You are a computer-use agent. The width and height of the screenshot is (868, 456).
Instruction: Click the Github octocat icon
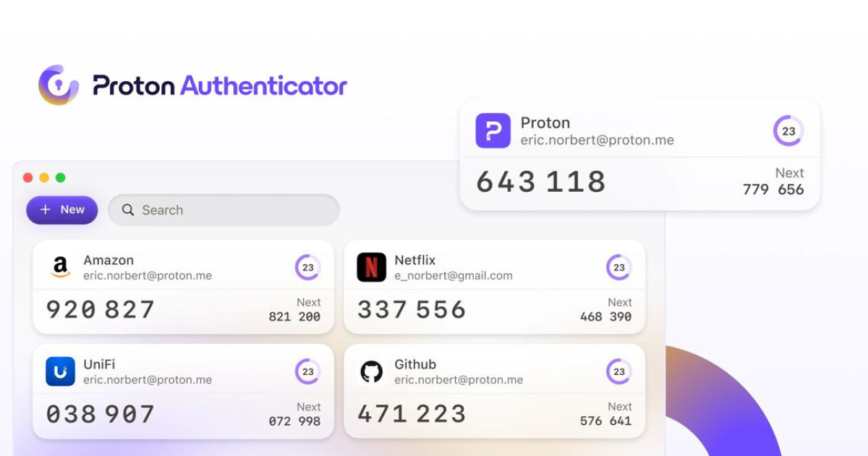(372, 372)
